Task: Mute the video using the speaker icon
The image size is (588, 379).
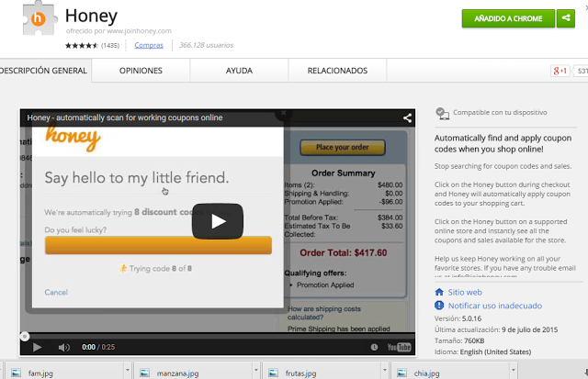Action: click(63, 347)
